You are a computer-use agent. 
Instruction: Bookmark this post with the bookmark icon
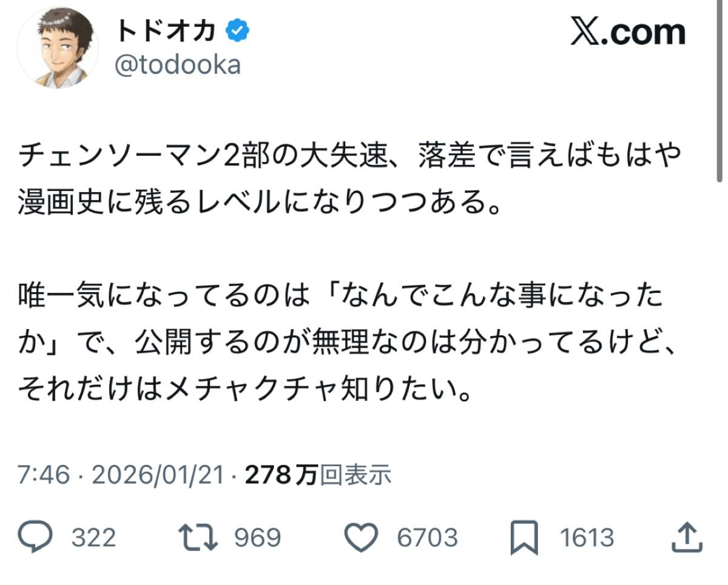coord(524,537)
